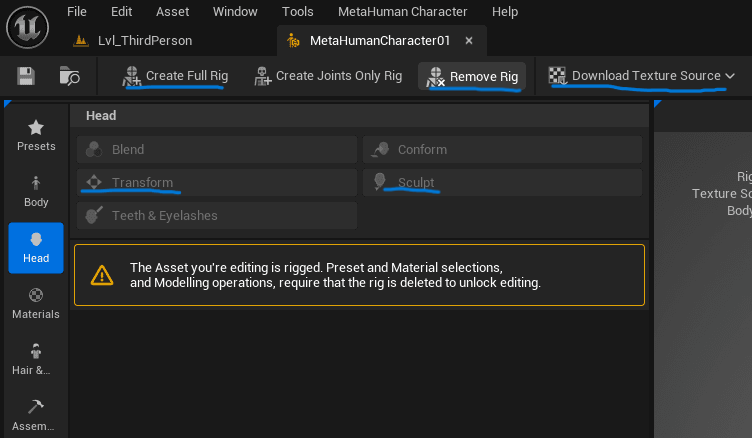Click Remove Rig toolbar button
Screen dimensions: 752x438
(x=472, y=76)
